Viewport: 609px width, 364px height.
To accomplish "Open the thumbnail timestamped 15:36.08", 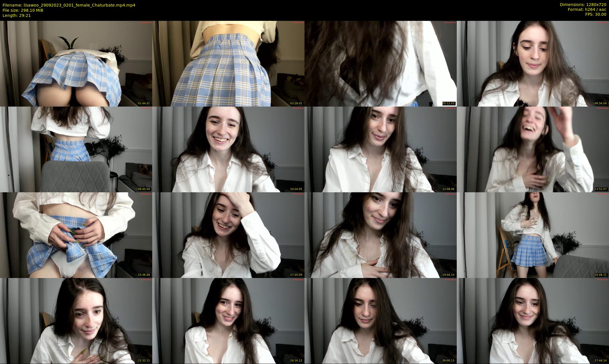I will point(76,235).
